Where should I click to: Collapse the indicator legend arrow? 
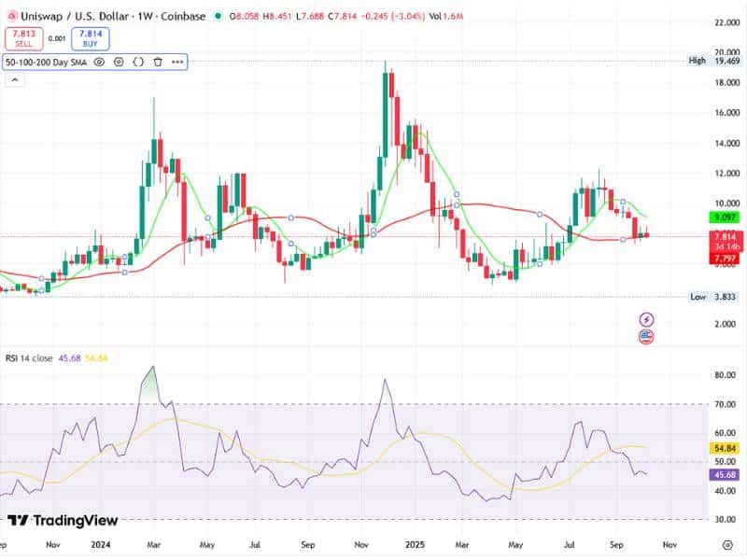tap(15, 80)
